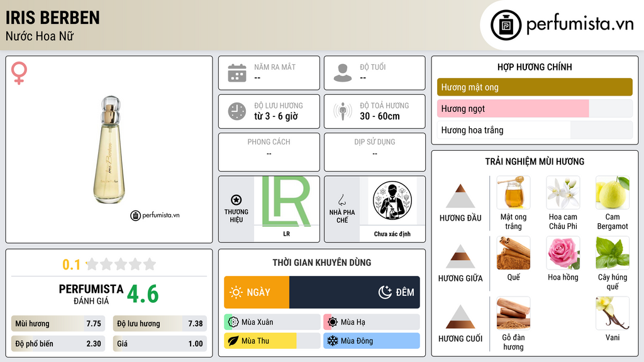Click the 0.1 user rating value
644x362 pixels.
(x=71, y=265)
